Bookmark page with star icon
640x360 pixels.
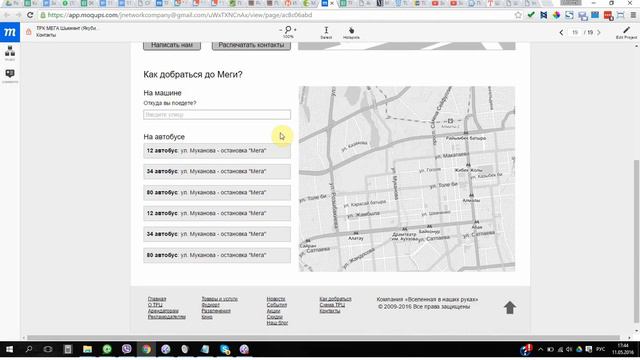click(518, 15)
